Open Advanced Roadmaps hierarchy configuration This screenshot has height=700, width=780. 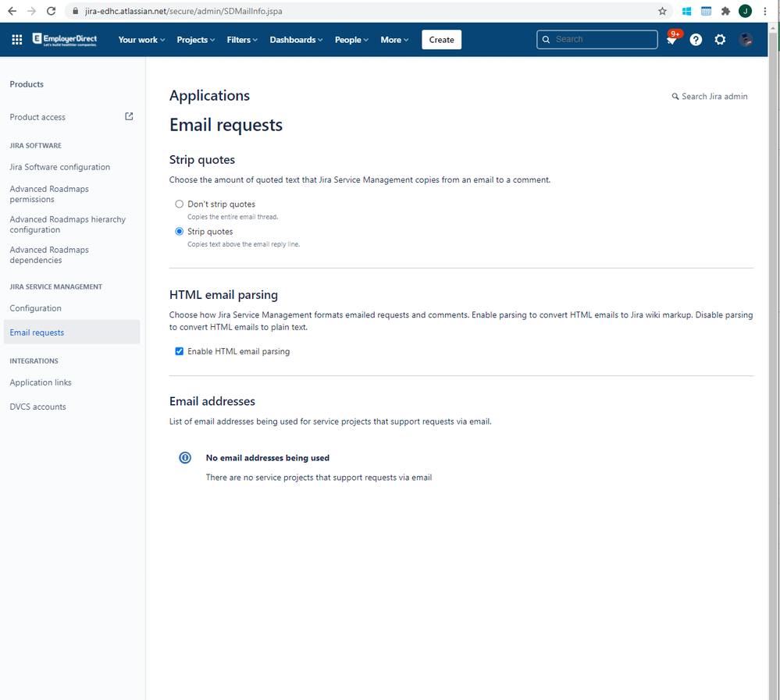coord(68,224)
